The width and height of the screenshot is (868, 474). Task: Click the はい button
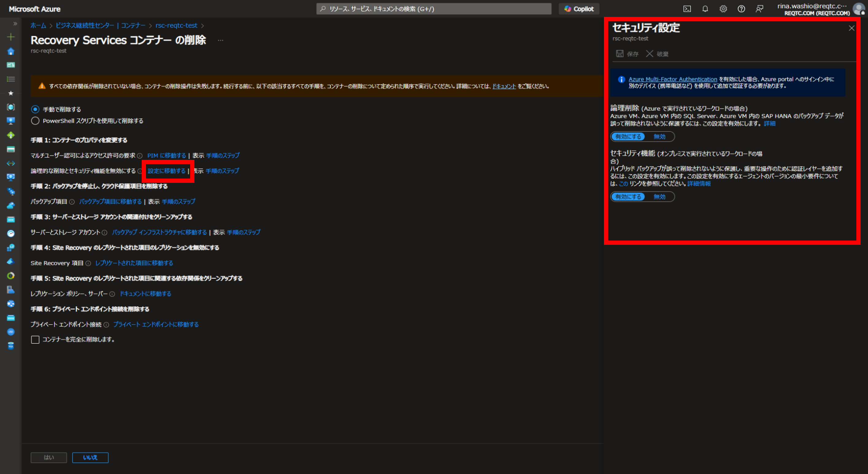point(49,457)
